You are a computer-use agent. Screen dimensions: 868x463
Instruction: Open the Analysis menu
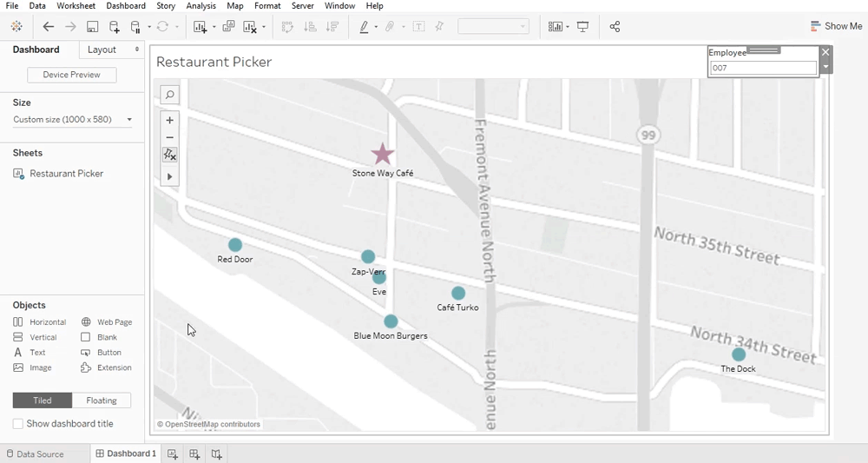201,6
